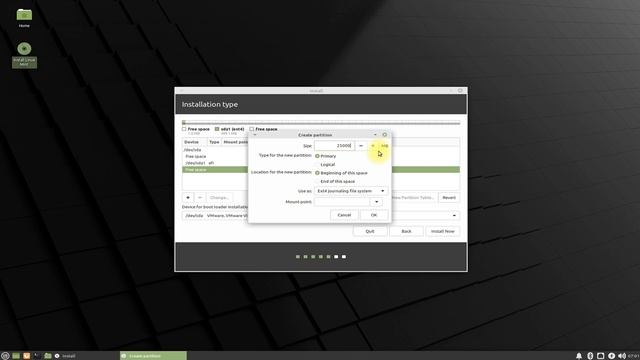
Task: Click Cancel in Create partition dialog
Action: pos(344,215)
